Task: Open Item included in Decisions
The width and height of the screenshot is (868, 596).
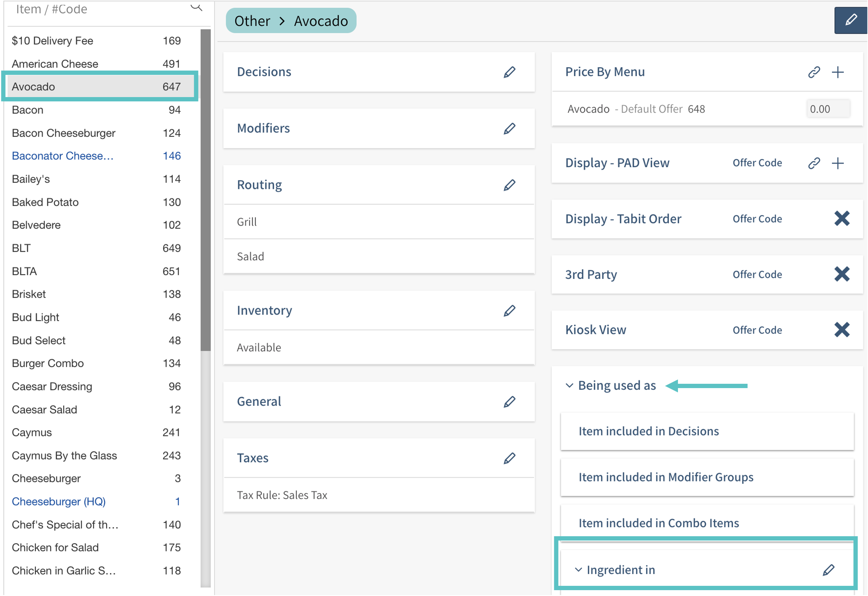Action: [648, 431]
